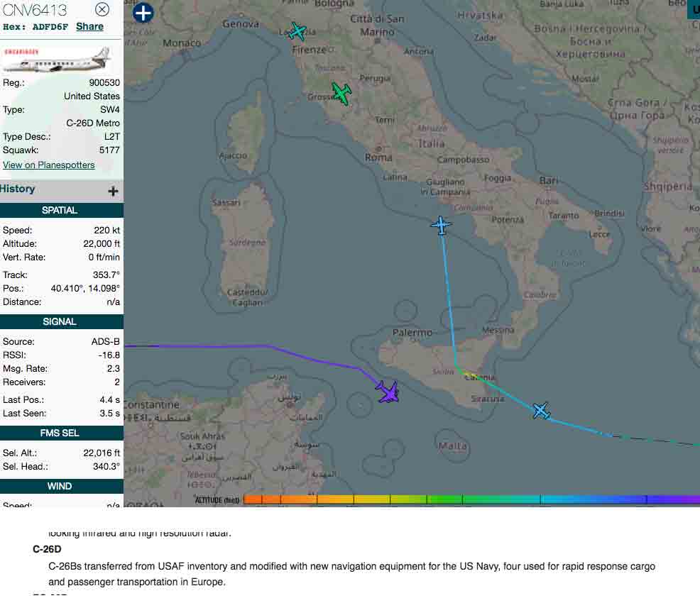This screenshot has height=603, width=700.
Task: Click the C-26D Metro type name
Action: point(93,123)
